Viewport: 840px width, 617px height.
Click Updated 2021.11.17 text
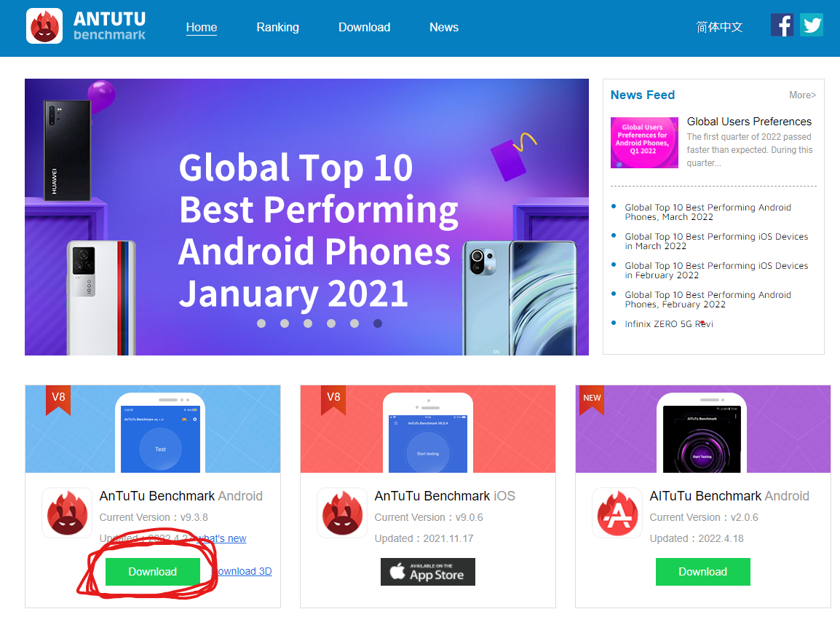(424, 538)
